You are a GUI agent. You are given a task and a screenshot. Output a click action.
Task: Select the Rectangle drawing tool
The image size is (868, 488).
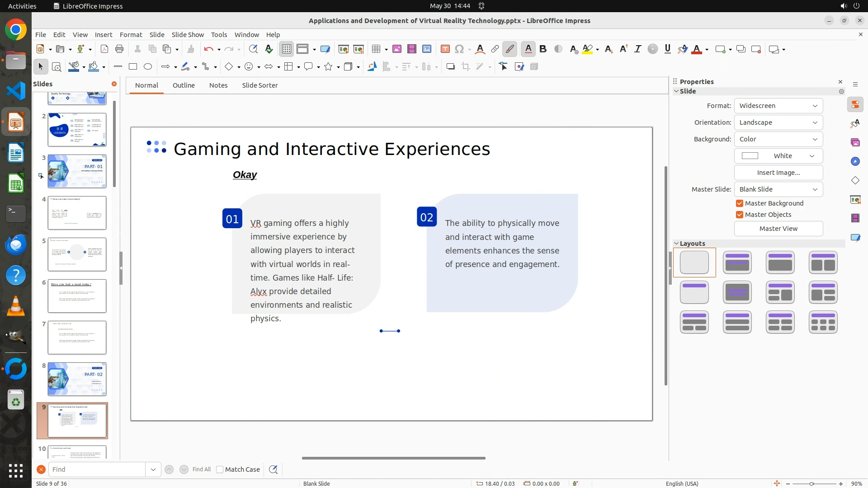pos(133,67)
